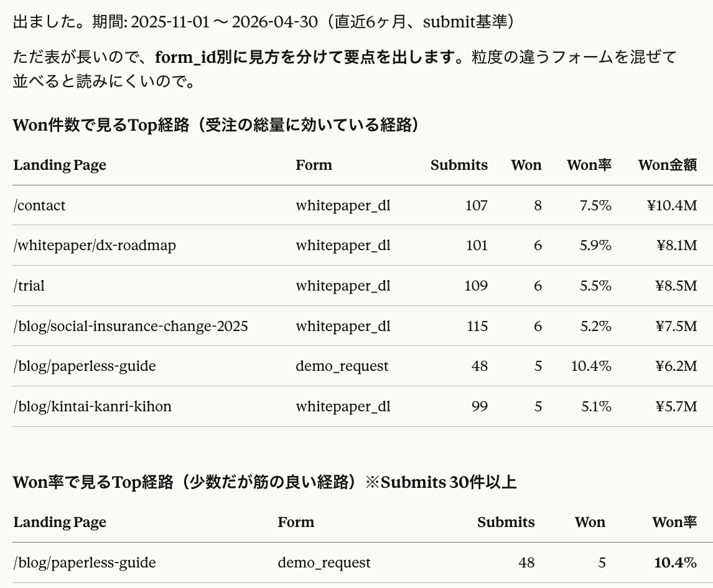This screenshot has height=588, width=713.
Task: Click Form header in first table
Action: click(314, 165)
